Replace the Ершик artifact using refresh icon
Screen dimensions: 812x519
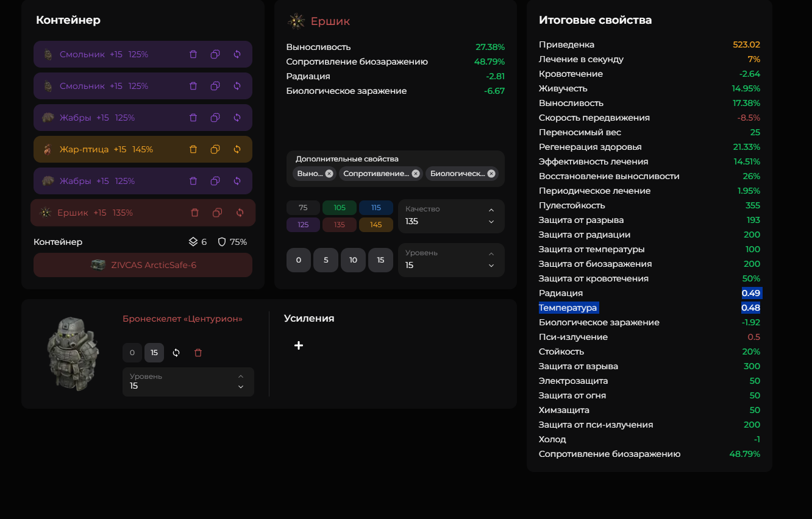[240, 213]
